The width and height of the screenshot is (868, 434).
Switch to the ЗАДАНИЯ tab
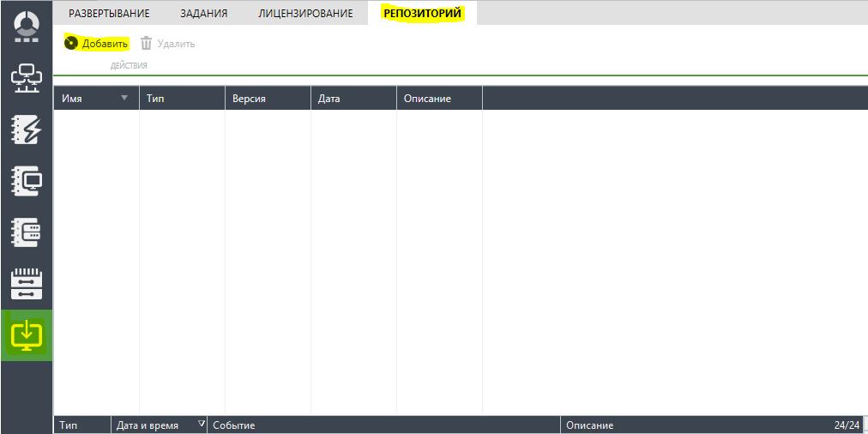point(204,13)
